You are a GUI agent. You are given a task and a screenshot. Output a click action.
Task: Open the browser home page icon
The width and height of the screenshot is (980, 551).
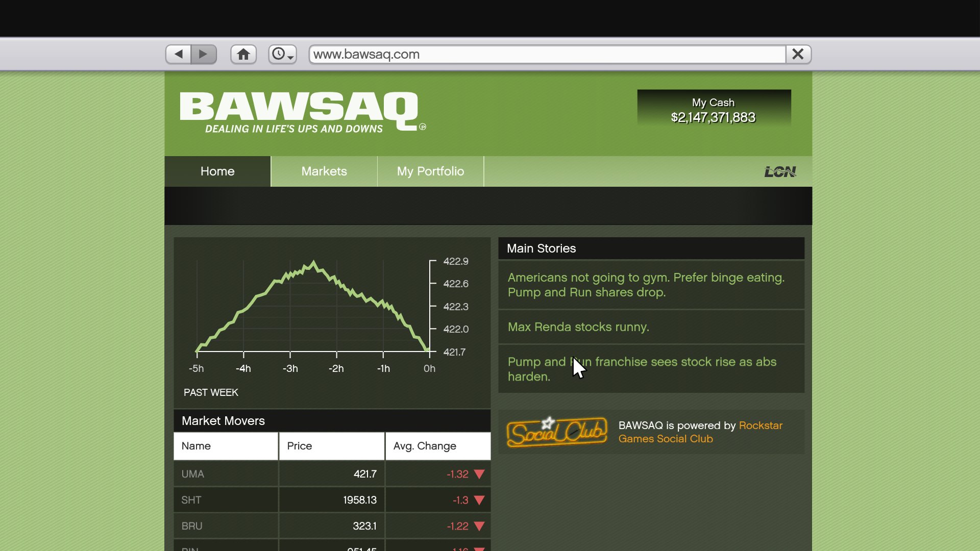click(x=243, y=54)
